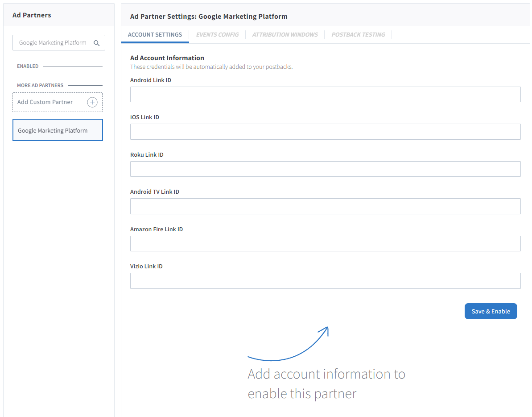
Task: Open the Postback Testing tab
Action: 358,35
